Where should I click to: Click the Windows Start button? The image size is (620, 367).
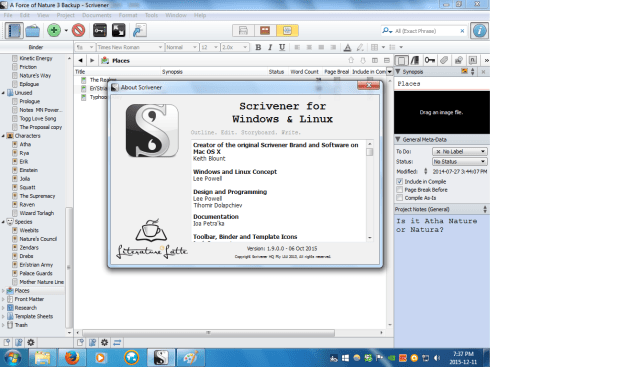point(13,358)
